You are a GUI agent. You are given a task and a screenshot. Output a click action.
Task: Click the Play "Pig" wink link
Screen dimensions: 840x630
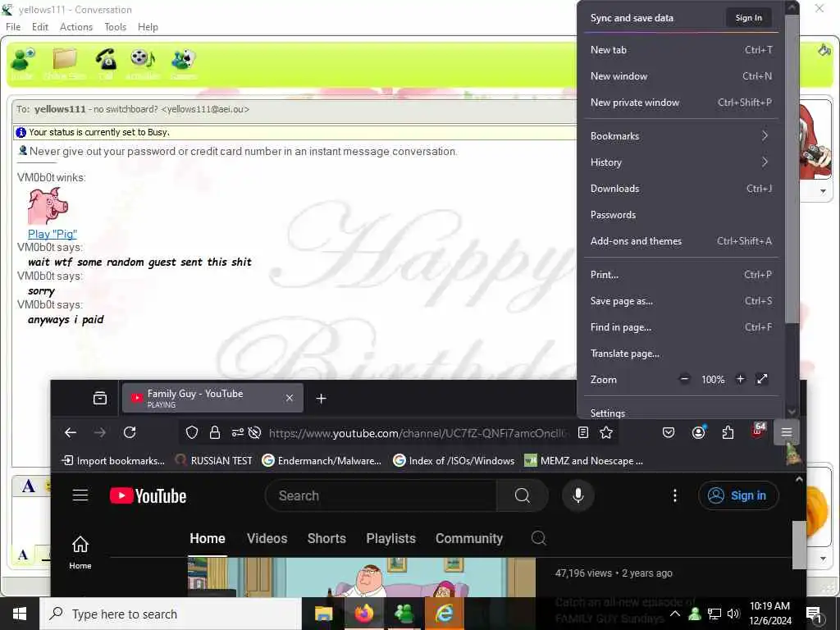[52, 234]
